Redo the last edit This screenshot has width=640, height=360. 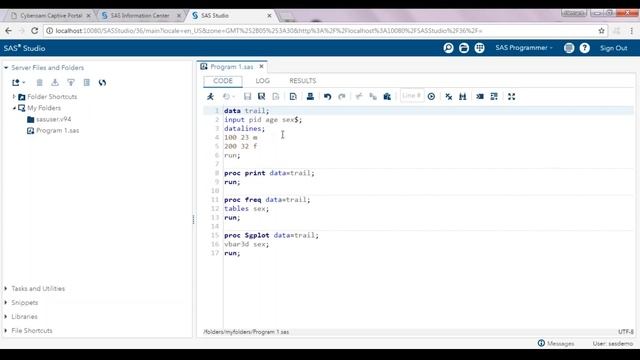click(x=342, y=97)
